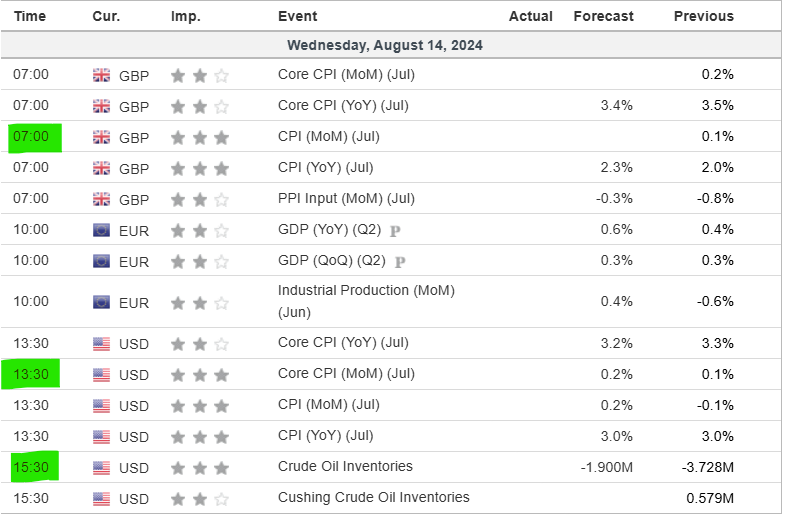The image size is (788, 520).
Task: Click the Previous column header
Action: [x=703, y=16]
